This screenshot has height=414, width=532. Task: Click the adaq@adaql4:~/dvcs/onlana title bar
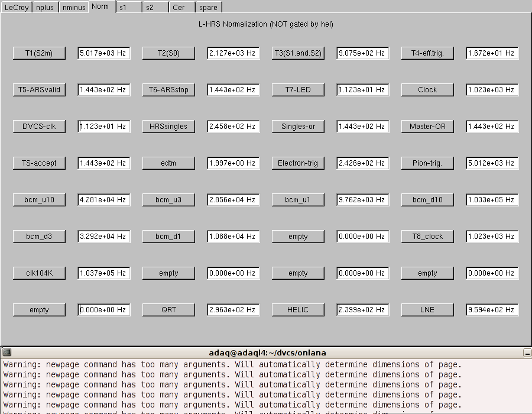coord(267,353)
